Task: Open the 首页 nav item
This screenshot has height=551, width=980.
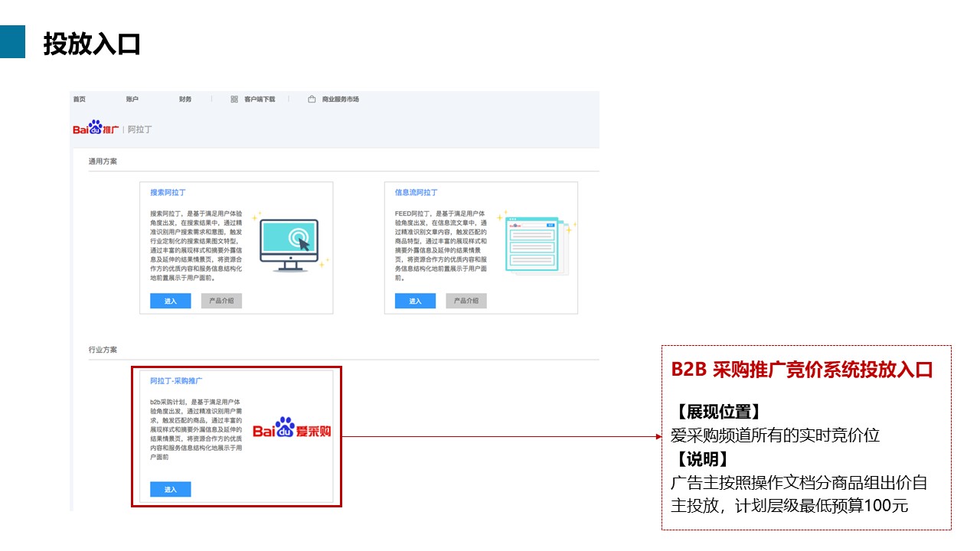Action: (80, 99)
